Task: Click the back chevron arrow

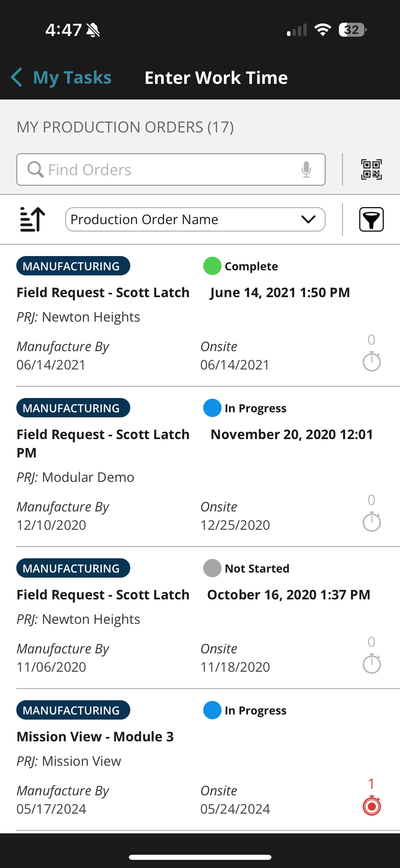Action: [17, 77]
